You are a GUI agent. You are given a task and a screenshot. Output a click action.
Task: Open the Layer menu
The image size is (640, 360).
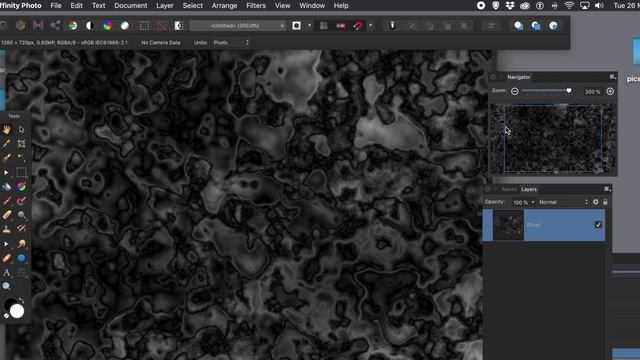(165, 6)
